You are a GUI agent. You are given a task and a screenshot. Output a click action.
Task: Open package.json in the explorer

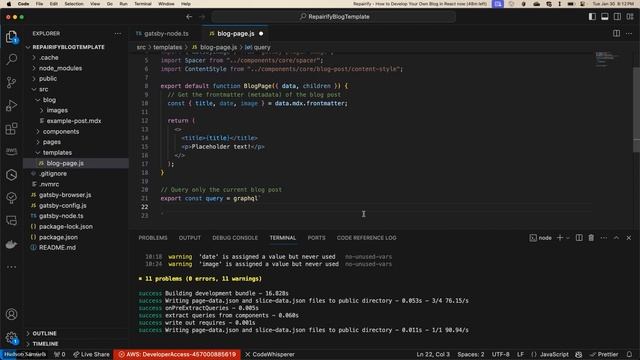[58, 237]
